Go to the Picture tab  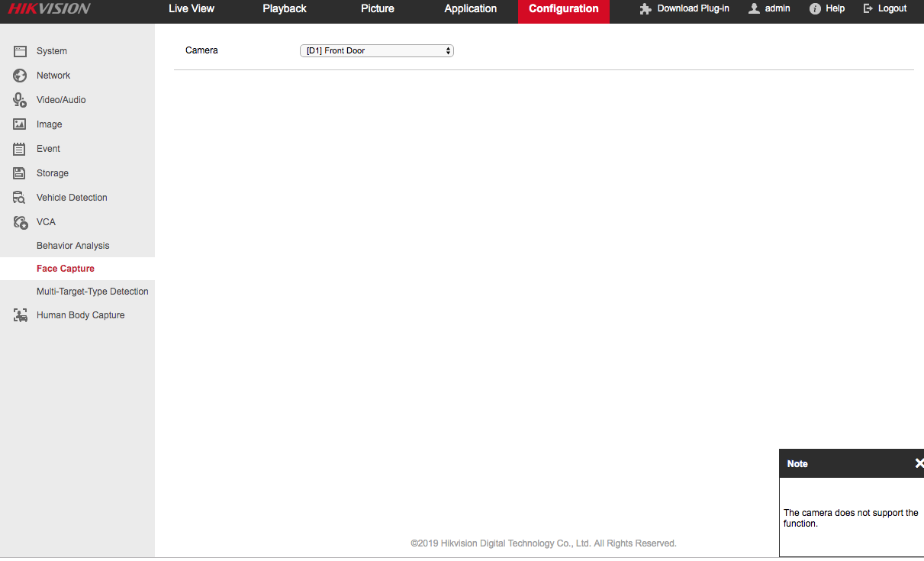click(378, 9)
